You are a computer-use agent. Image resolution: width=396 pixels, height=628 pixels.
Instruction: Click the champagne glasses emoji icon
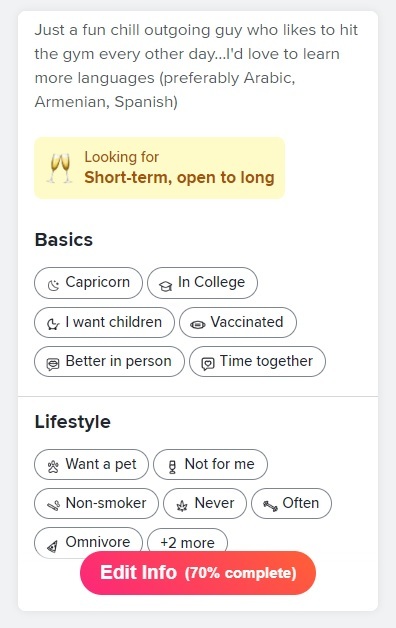[60, 168]
